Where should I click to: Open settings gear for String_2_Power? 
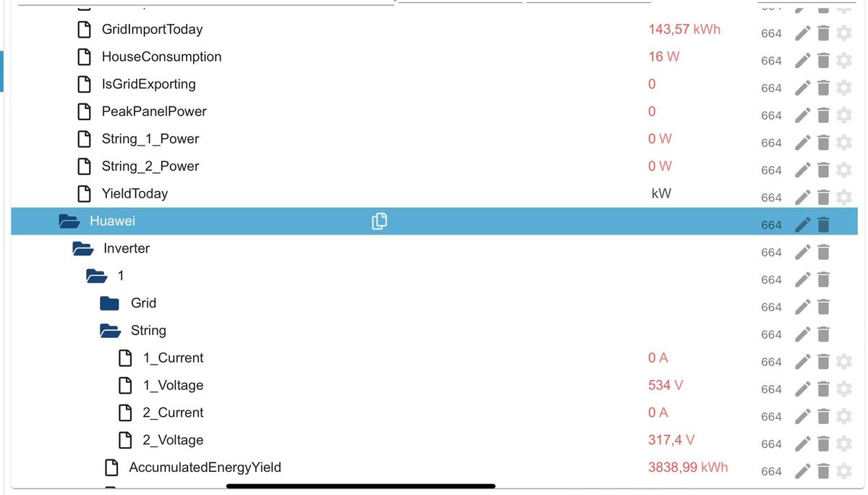[x=843, y=170]
